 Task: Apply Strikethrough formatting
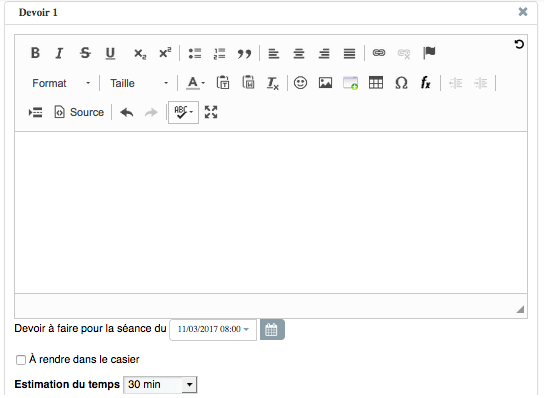click(85, 53)
